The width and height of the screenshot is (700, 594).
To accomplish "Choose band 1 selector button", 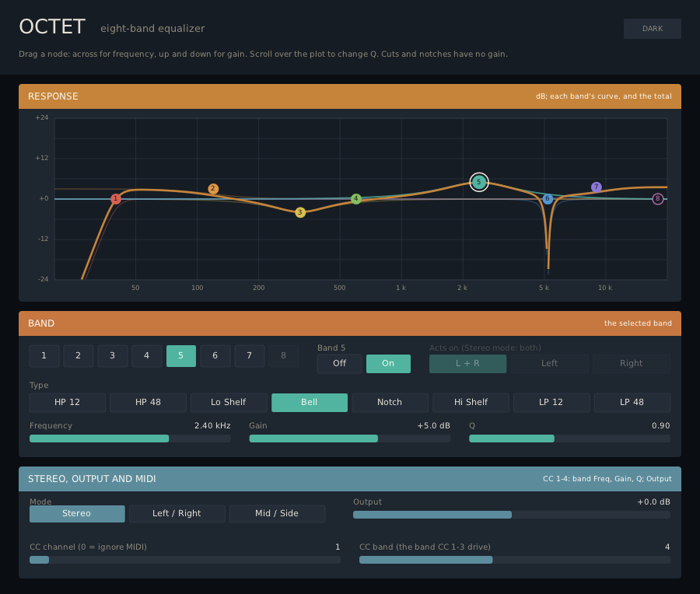I will click(44, 355).
